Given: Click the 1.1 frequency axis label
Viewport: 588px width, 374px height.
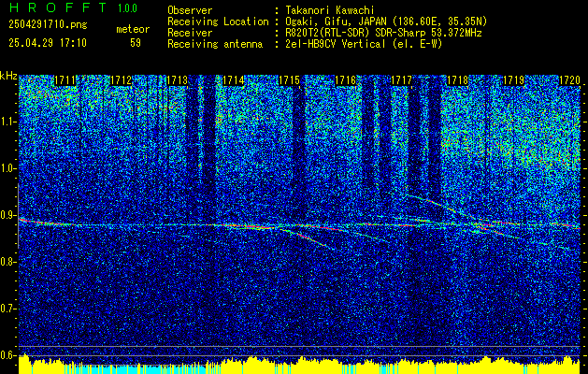Looking at the screenshot, I should pyautogui.click(x=7, y=122).
